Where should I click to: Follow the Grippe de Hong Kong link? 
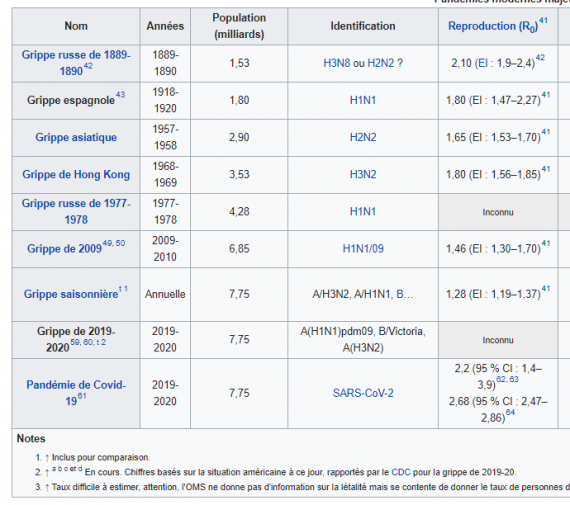pyautogui.click(x=76, y=175)
